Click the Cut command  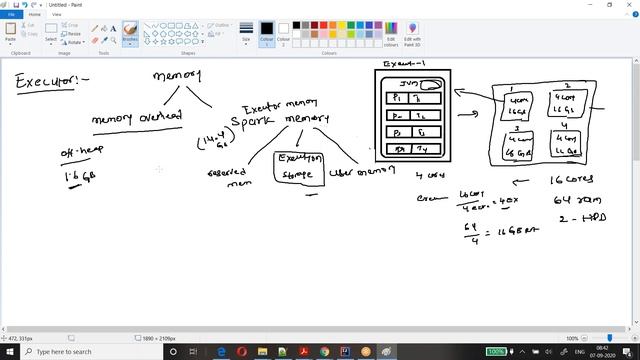[x=28, y=25]
